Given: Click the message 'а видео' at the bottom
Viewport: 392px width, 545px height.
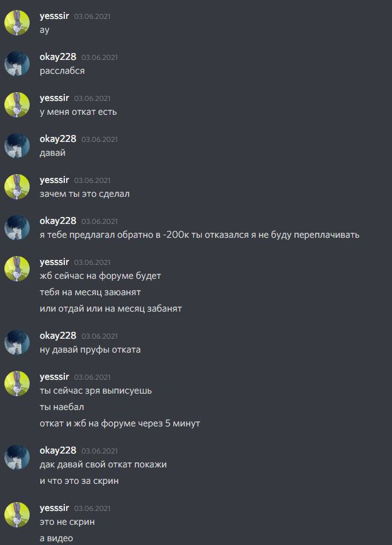Looking at the screenshot, I should (x=56, y=539).
